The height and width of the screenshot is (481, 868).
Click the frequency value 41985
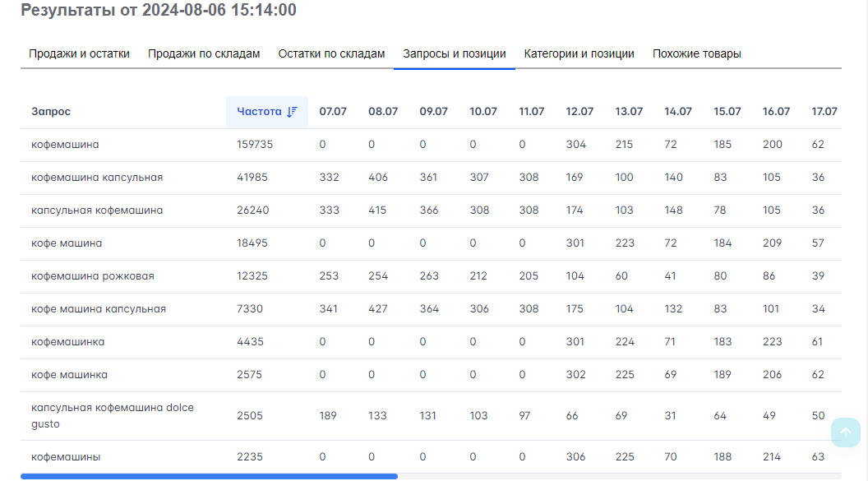tap(252, 177)
